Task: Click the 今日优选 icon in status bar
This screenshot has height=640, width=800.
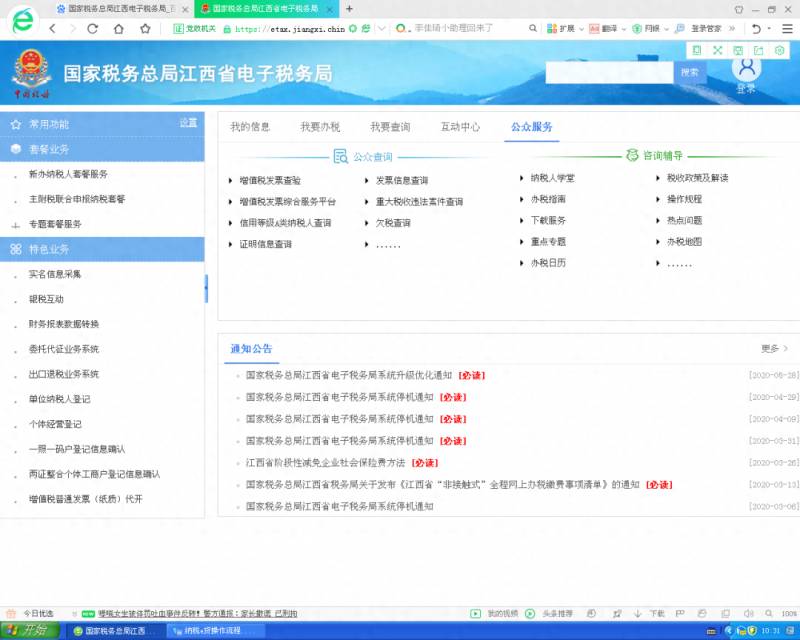Action: pos(11,613)
